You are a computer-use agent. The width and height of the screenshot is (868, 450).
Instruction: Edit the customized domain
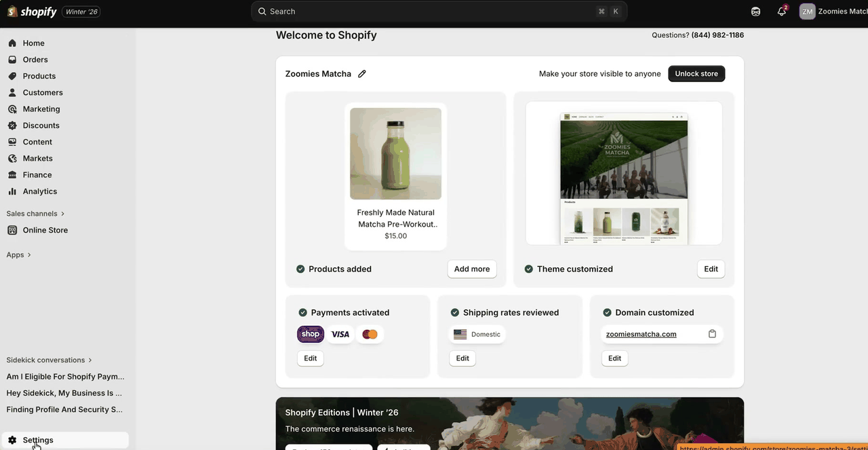pyautogui.click(x=614, y=358)
